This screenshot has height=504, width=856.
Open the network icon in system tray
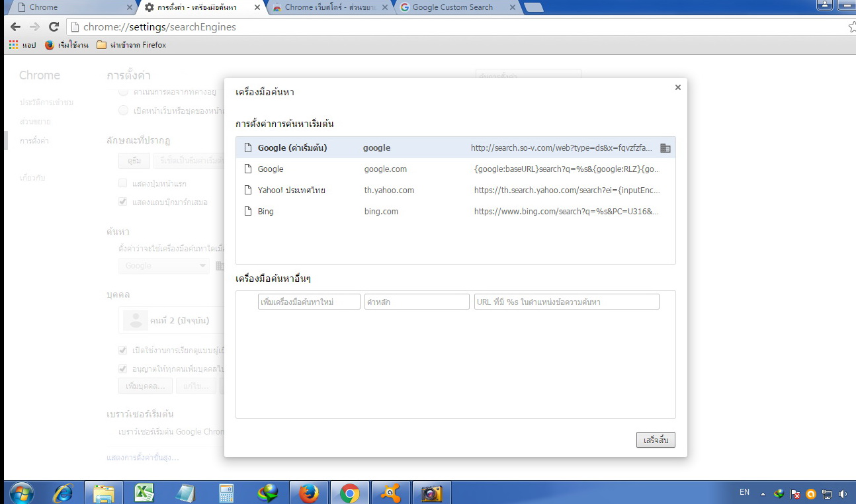(x=827, y=493)
